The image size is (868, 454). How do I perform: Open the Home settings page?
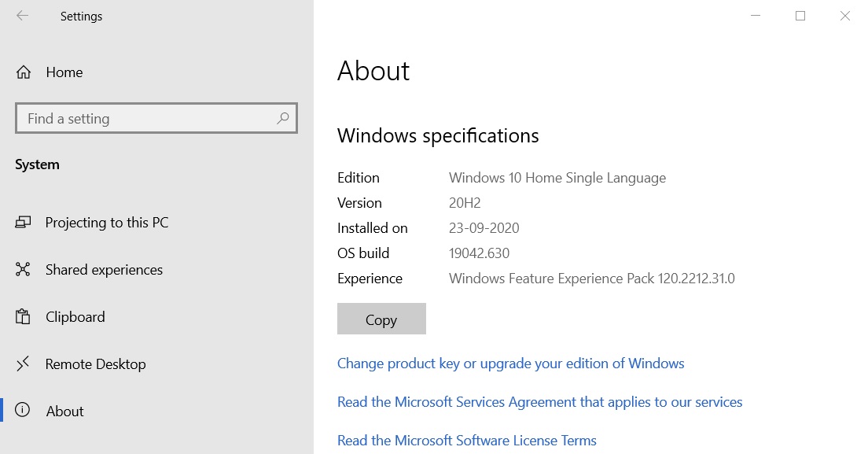pos(156,72)
